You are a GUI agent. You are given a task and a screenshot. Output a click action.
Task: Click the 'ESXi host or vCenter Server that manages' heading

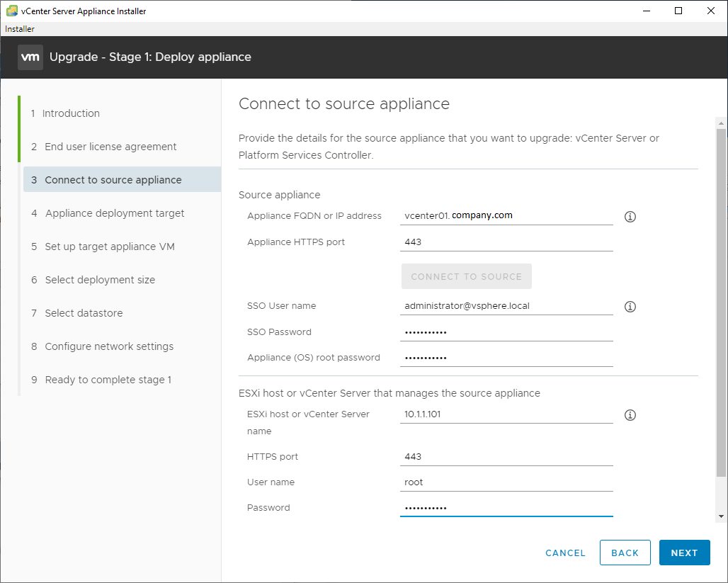point(389,393)
